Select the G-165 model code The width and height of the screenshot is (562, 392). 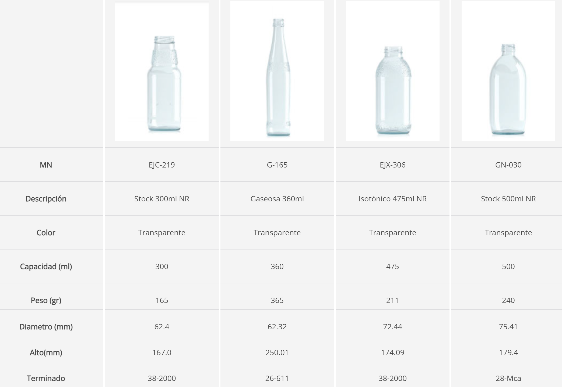tap(277, 165)
